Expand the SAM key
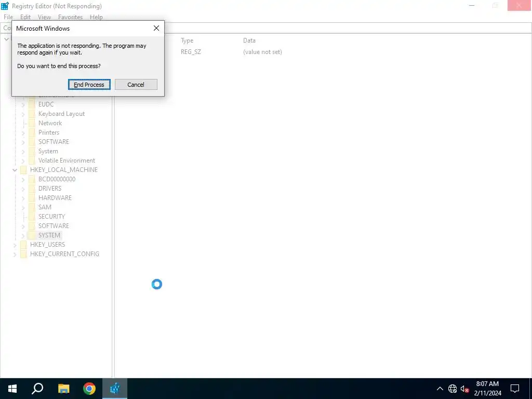 pos(23,207)
